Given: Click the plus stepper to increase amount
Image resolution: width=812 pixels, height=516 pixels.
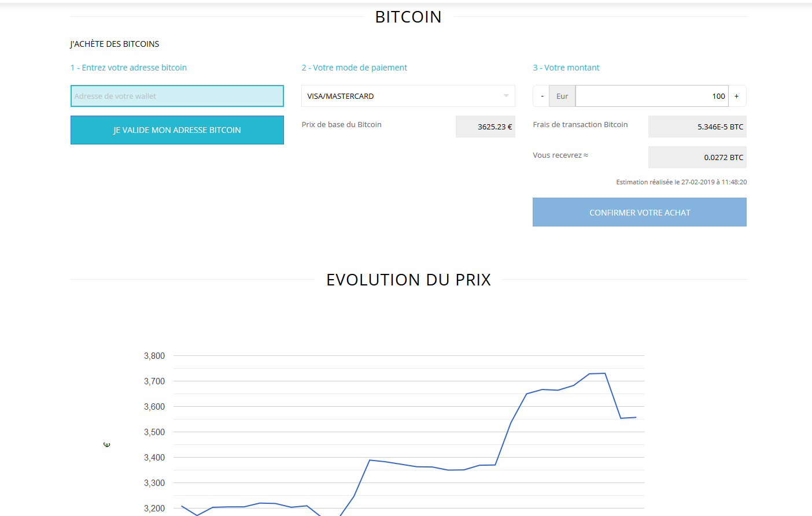Looking at the screenshot, I should (x=737, y=96).
